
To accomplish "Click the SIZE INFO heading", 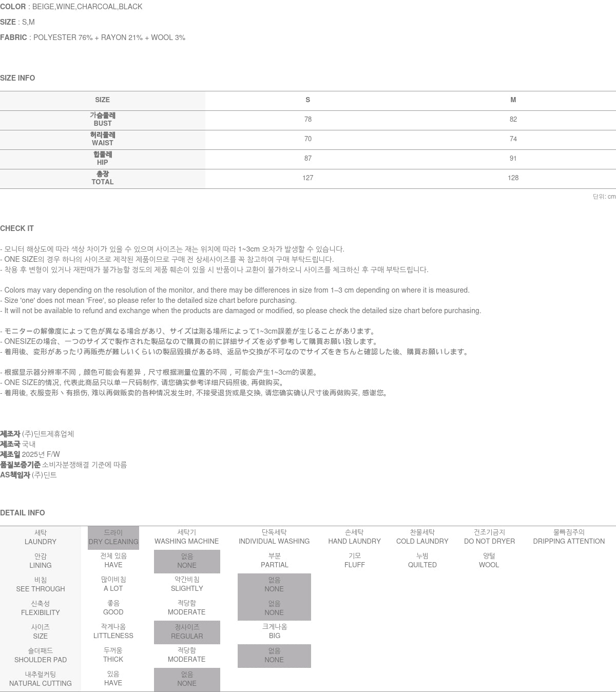I will (x=17, y=78).
